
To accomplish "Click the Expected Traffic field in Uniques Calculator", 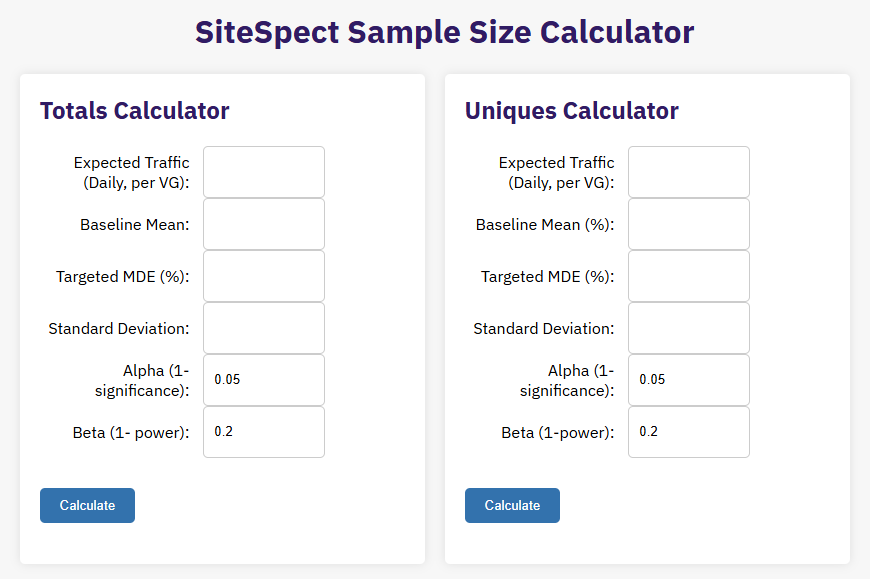I will click(688, 171).
